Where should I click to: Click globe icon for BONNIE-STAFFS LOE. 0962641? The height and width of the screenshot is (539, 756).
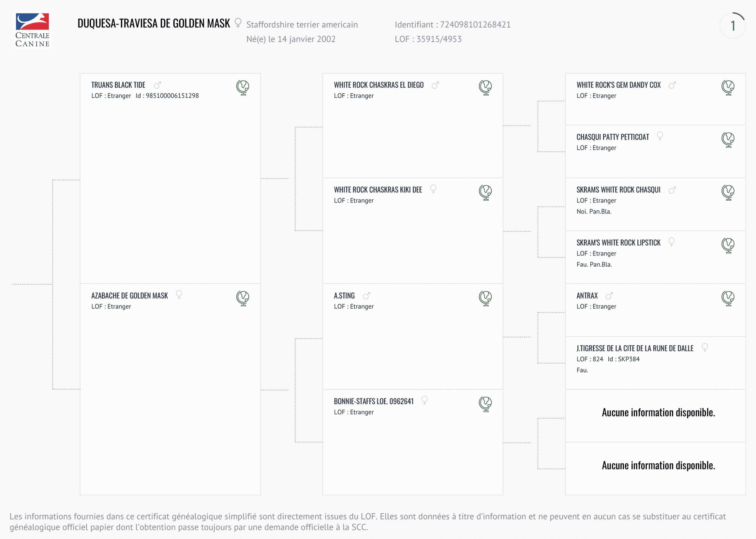click(x=485, y=404)
